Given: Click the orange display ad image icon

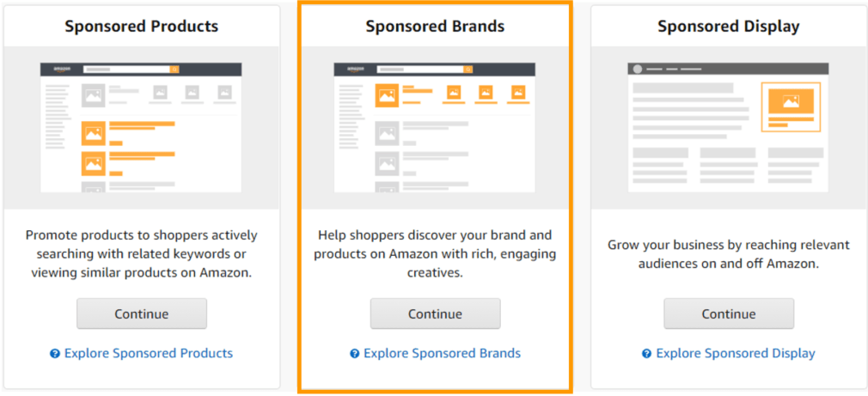Looking at the screenshot, I should click(x=790, y=101).
